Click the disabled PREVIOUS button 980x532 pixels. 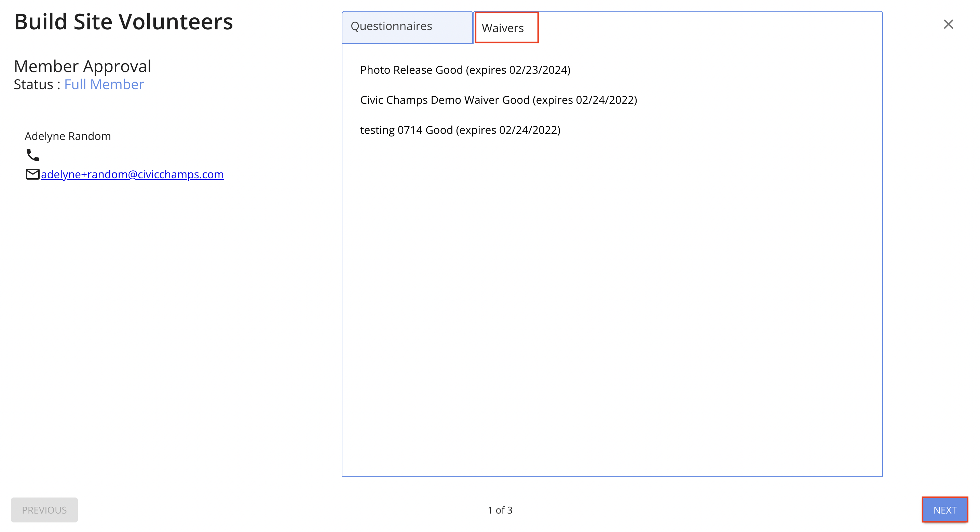click(x=44, y=509)
